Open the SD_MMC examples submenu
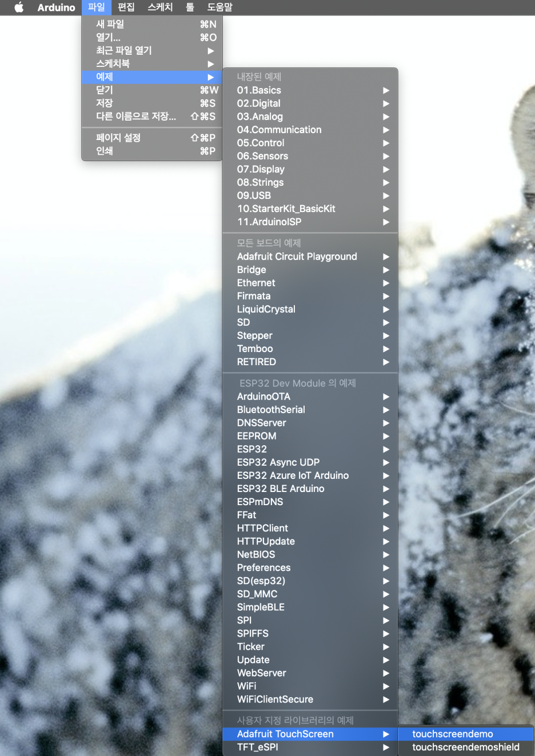 coord(310,594)
